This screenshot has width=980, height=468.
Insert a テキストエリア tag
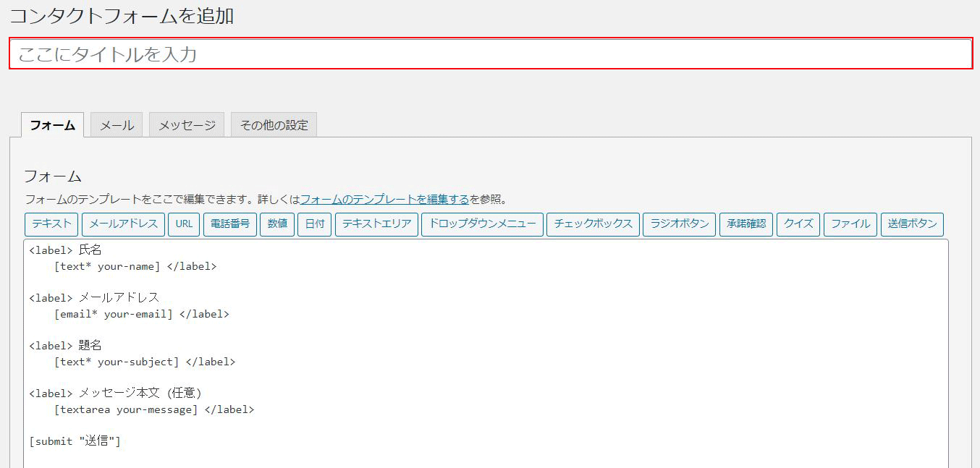376,224
